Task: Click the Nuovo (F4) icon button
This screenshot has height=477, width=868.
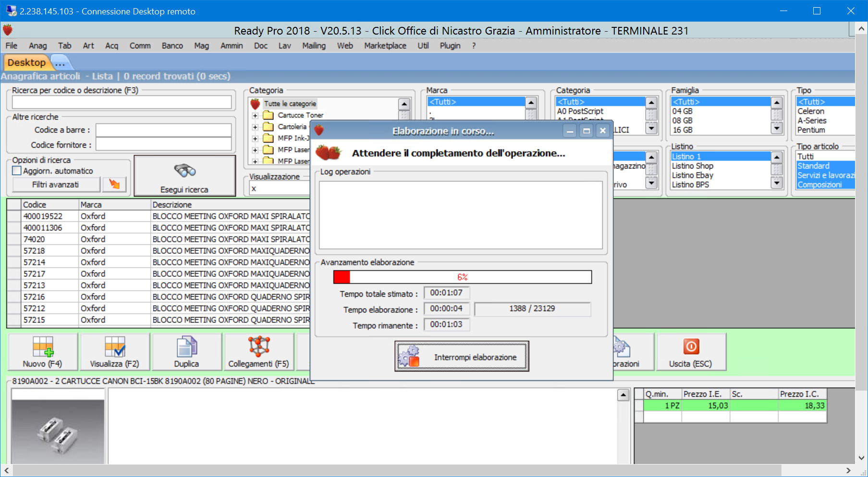Action: click(x=43, y=352)
